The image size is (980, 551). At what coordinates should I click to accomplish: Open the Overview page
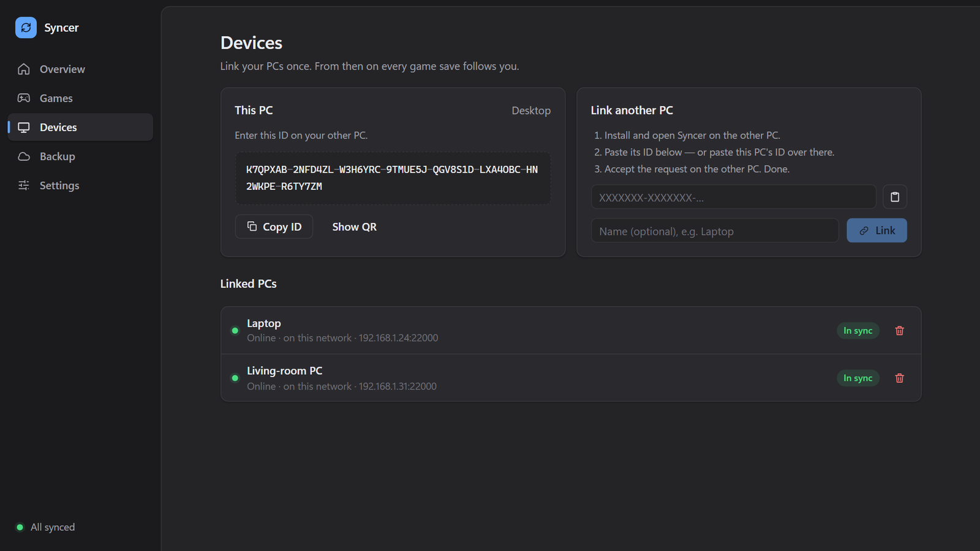tap(80, 69)
